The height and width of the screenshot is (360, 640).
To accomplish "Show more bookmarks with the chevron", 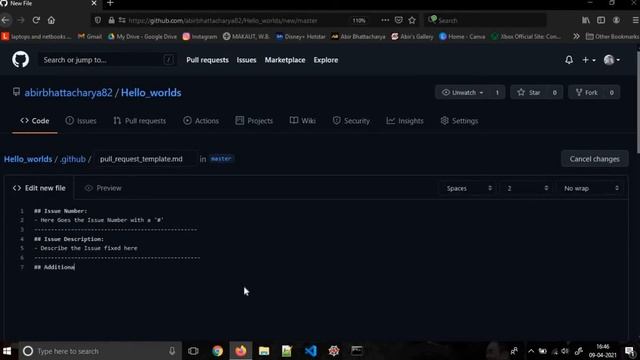I will point(576,36).
